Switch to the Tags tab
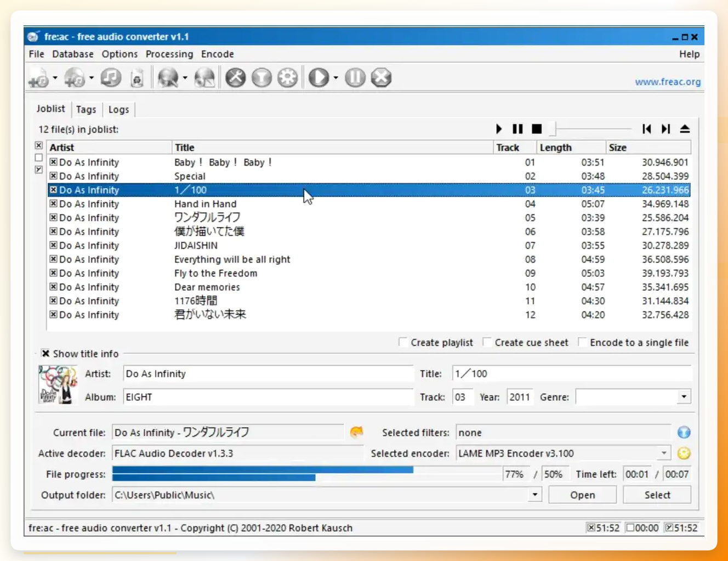The image size is (728, 561). (86, 110)
